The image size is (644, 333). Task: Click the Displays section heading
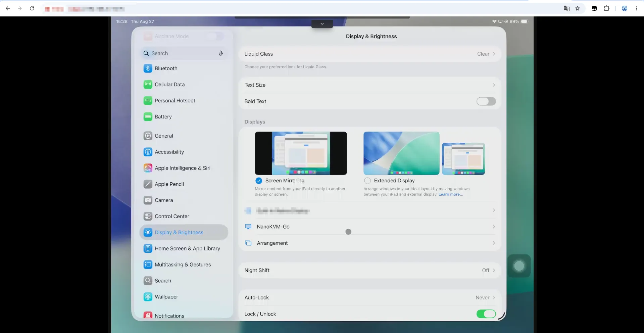click(x=255, y=122)
